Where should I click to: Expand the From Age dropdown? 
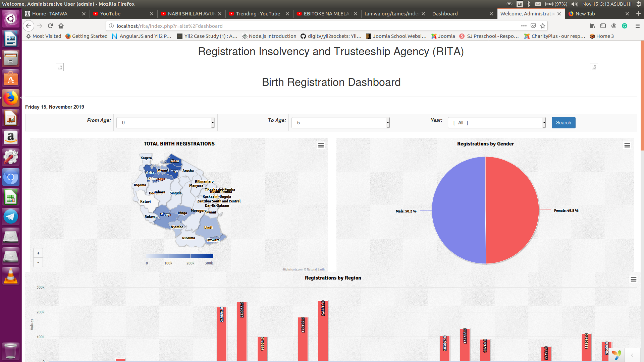click(165, 123)
